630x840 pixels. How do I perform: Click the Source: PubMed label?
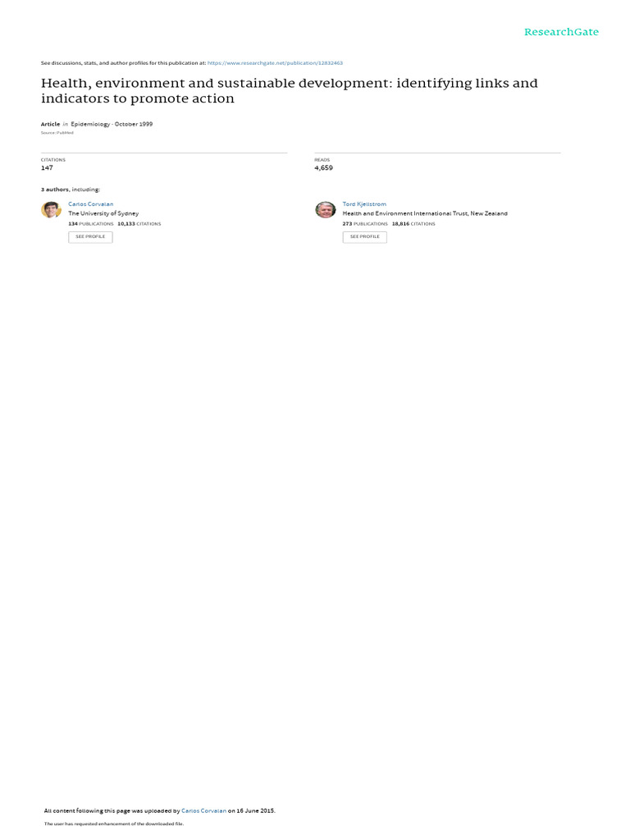coord(57,133)
